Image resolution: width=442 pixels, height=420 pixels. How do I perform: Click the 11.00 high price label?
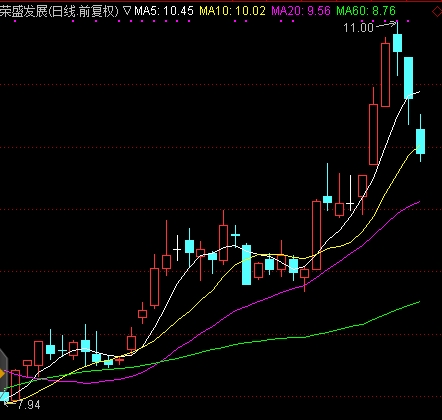pyautogui.click(x=358, y=28)
